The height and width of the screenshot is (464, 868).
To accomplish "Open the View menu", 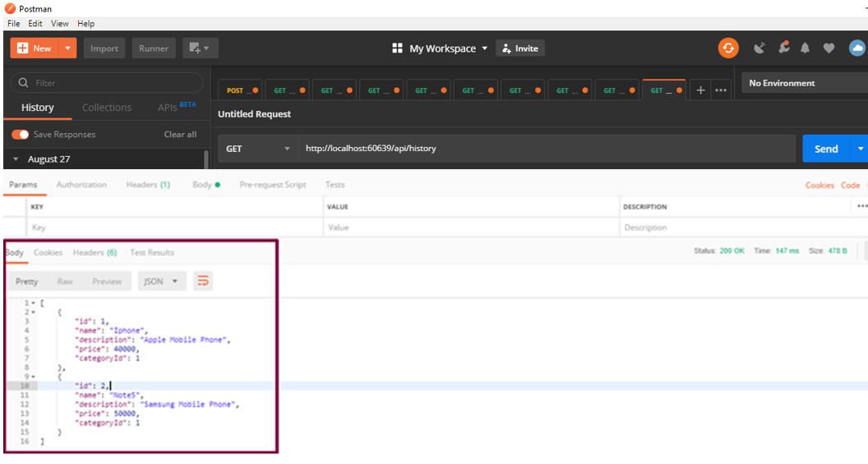I will pyautogui.click(x=59, y=24).
